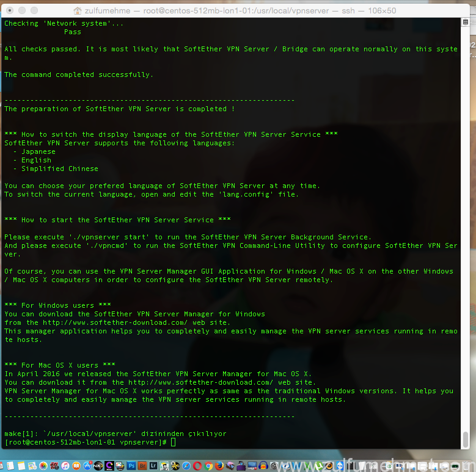Click the 'Simplified Chinese' language line

point(60,169)
